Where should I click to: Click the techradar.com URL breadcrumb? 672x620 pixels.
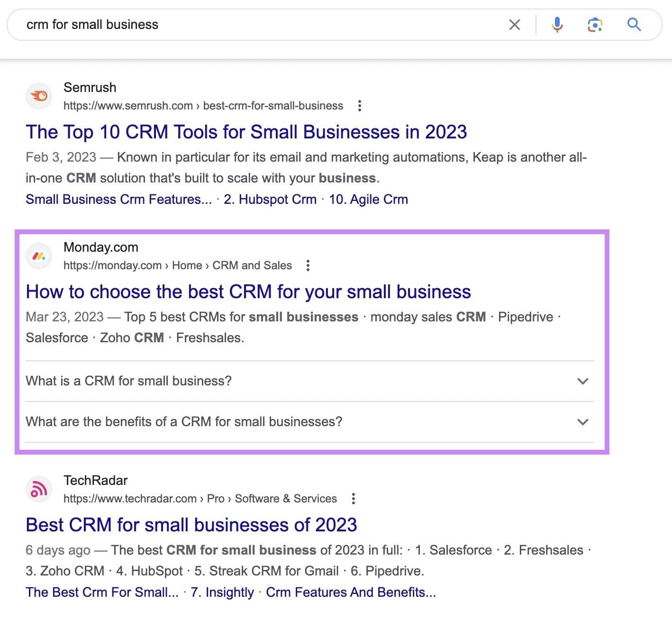200,499
